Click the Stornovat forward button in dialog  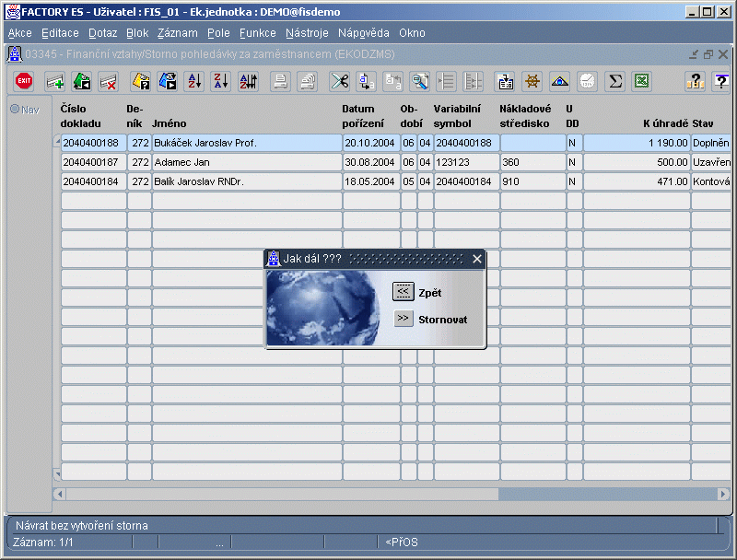point(404,319)
